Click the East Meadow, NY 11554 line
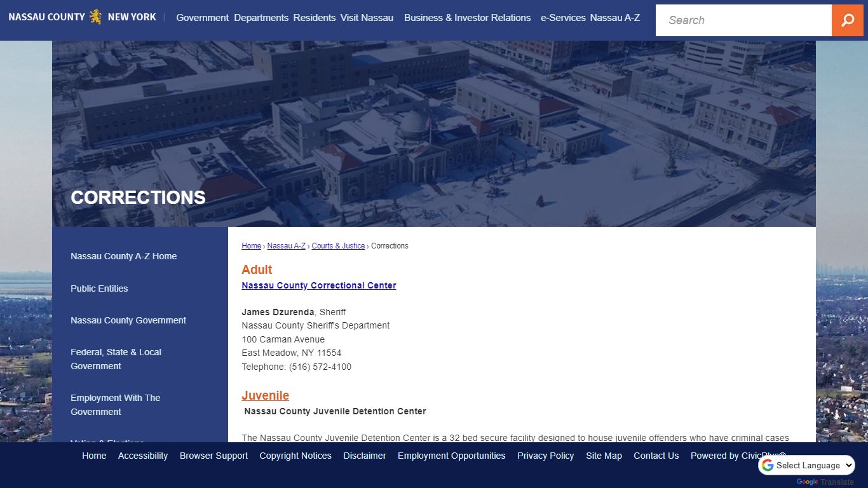This screenshot has width=868, height=488. pos(291,353)
